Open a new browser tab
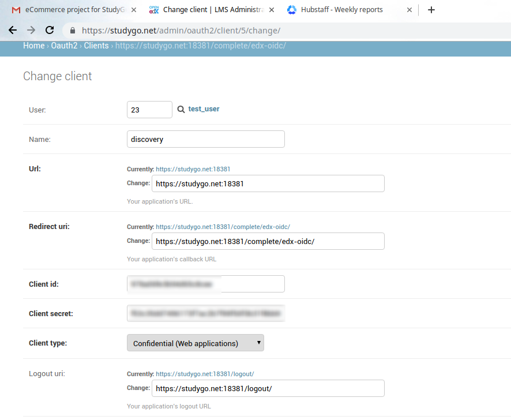The image size is (511, 420). point(431,10)
